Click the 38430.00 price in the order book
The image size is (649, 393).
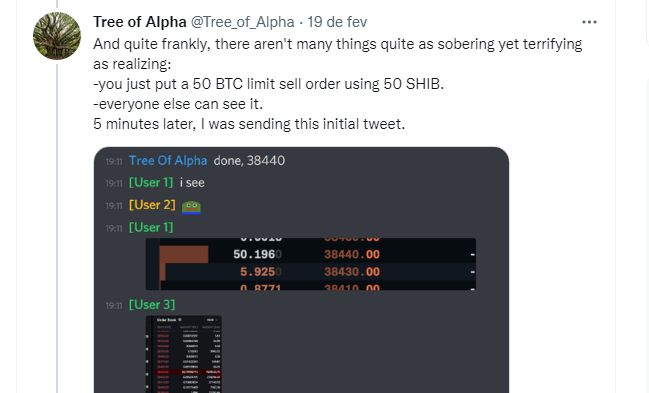point(352,272)
